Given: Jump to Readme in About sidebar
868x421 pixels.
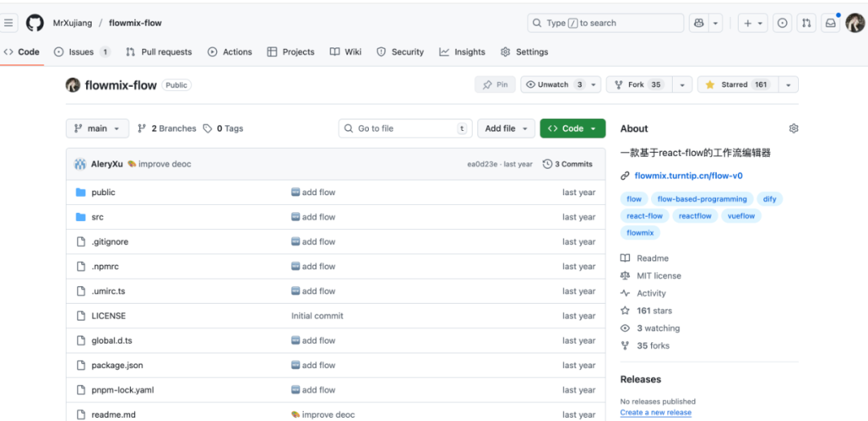Looking at the screenshot, I should [645, 259].
